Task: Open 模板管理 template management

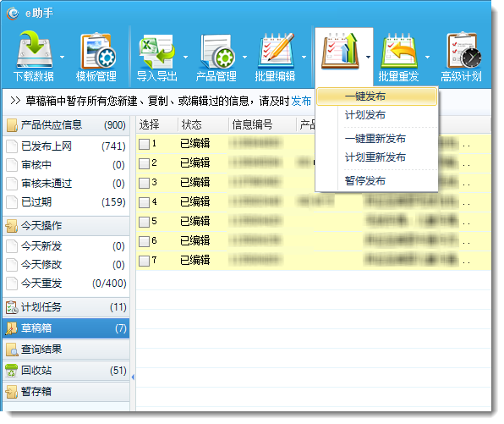Action: click(x=96, y=58)
